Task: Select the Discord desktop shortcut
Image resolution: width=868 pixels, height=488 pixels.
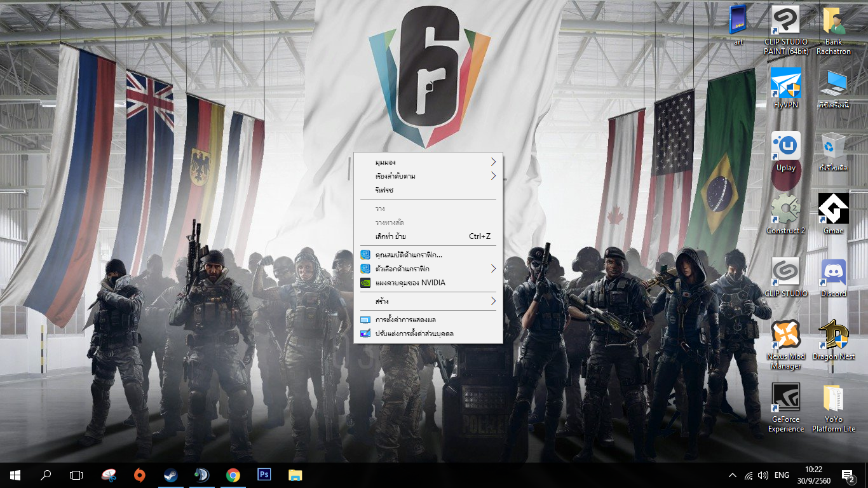Action: 834,277
